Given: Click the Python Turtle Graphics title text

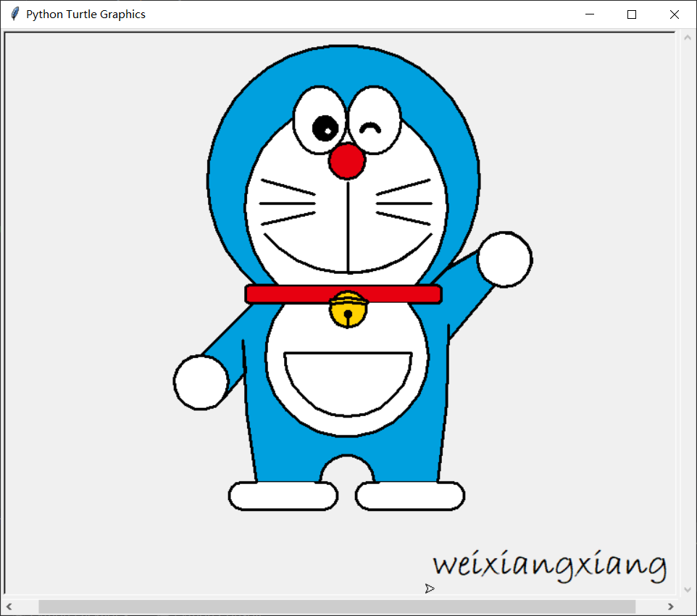Looking at the screenshot, I should (x=85, y=14).
